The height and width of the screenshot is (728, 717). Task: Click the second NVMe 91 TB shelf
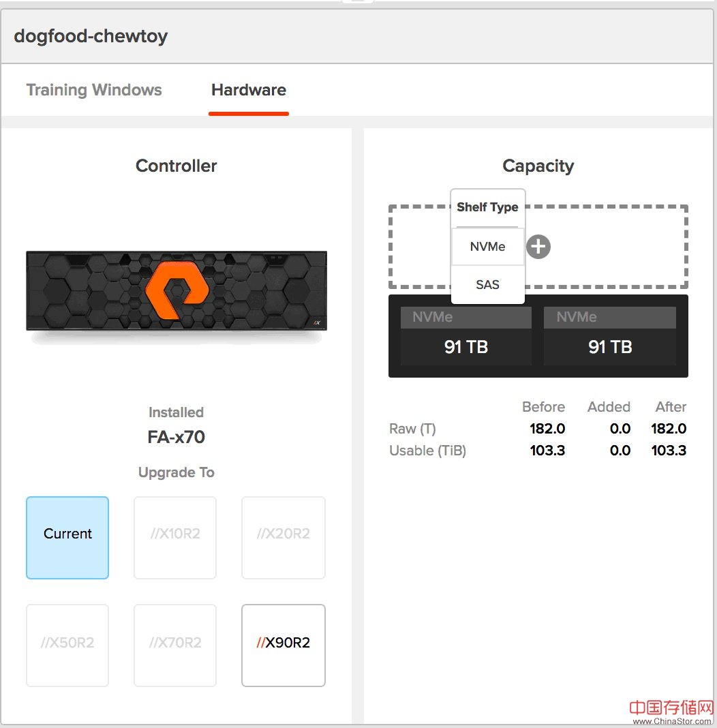pyautogui.click(x=610, y=337)
